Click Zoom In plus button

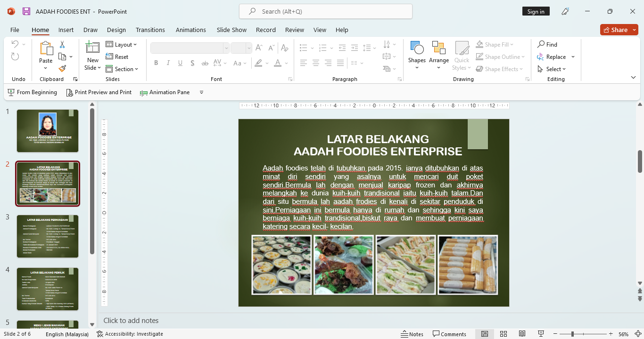611,334
